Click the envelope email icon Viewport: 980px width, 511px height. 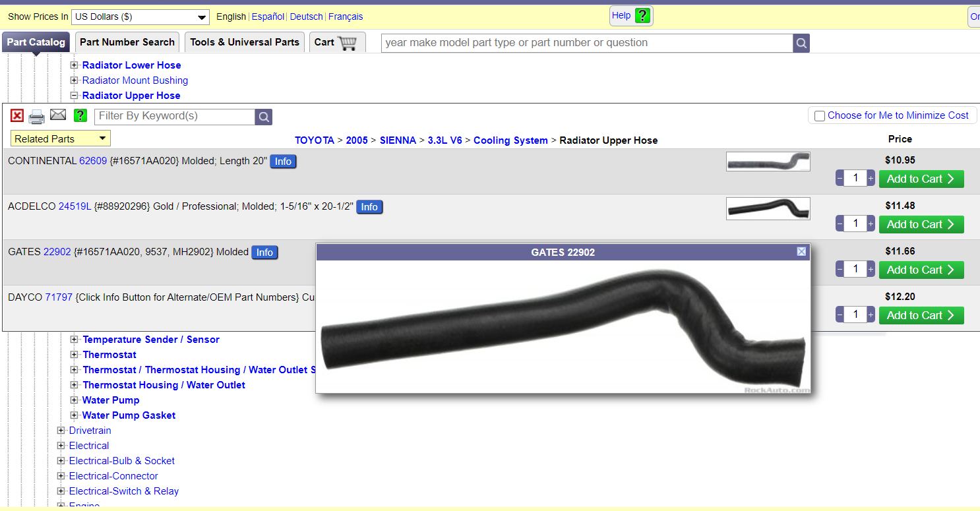(58, 115)
